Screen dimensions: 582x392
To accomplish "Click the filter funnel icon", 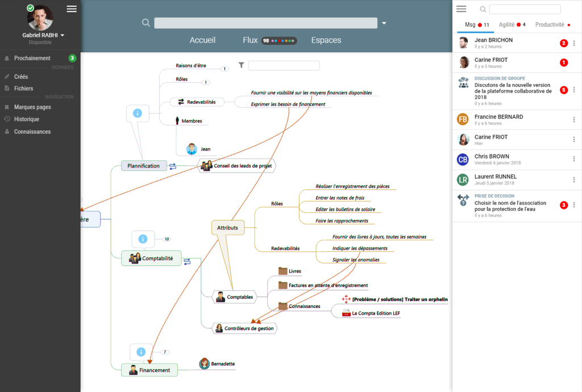I will 242,65.
